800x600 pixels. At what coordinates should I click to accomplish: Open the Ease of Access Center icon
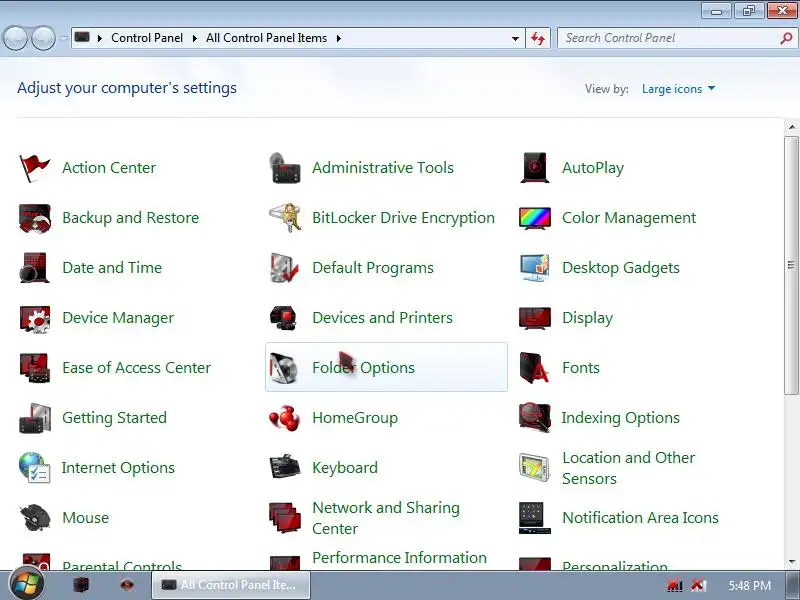(x=34, y=368)
